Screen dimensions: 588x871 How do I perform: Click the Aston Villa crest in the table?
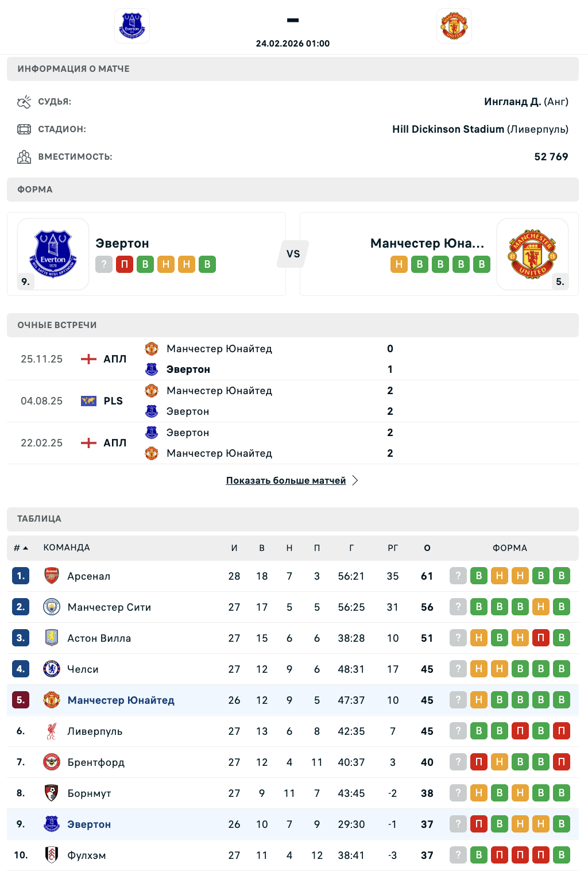tap(52, 638)
